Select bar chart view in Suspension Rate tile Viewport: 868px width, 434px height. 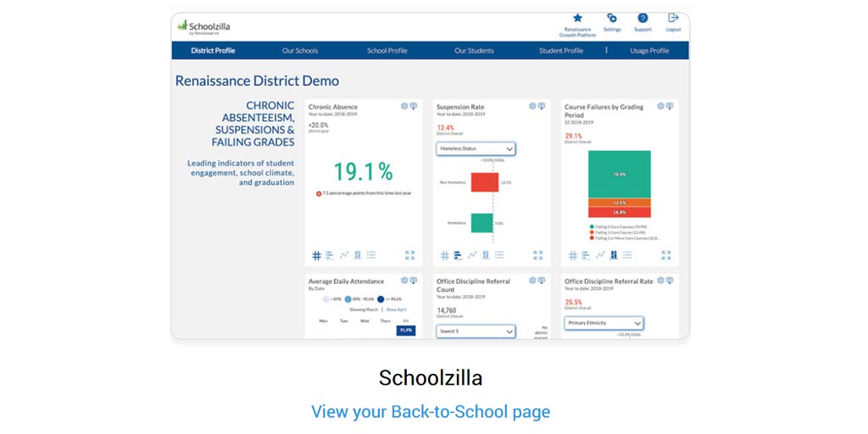click(459, 255)
